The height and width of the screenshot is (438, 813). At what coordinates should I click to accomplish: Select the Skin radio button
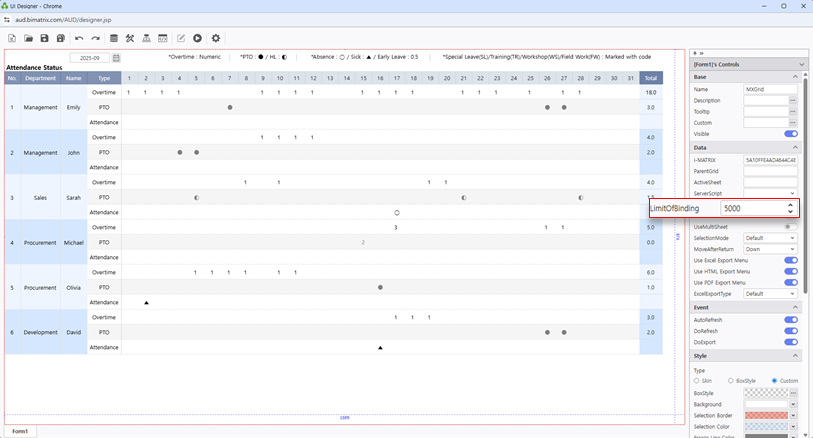tap(697, 381)
